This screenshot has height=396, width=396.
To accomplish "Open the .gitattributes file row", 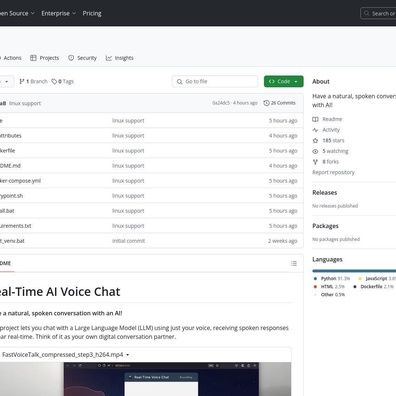I will [x=151, y=136].
